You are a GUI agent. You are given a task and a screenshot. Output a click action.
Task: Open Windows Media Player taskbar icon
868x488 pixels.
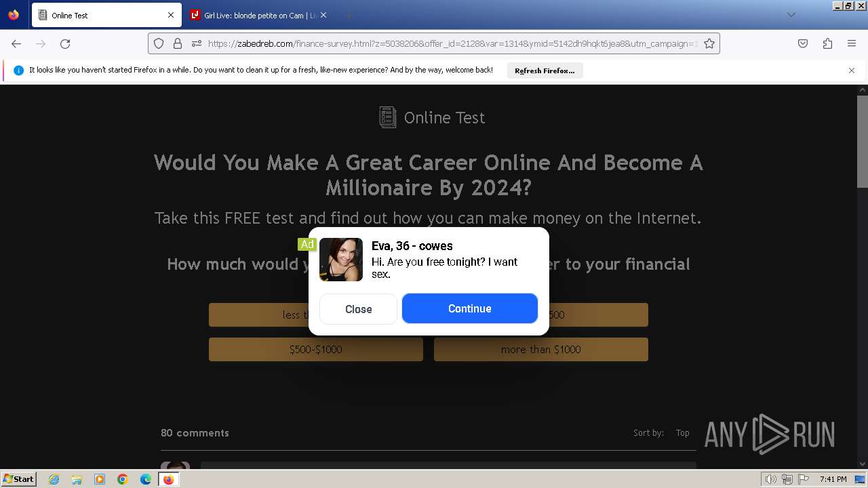click(x=100, y=479)
